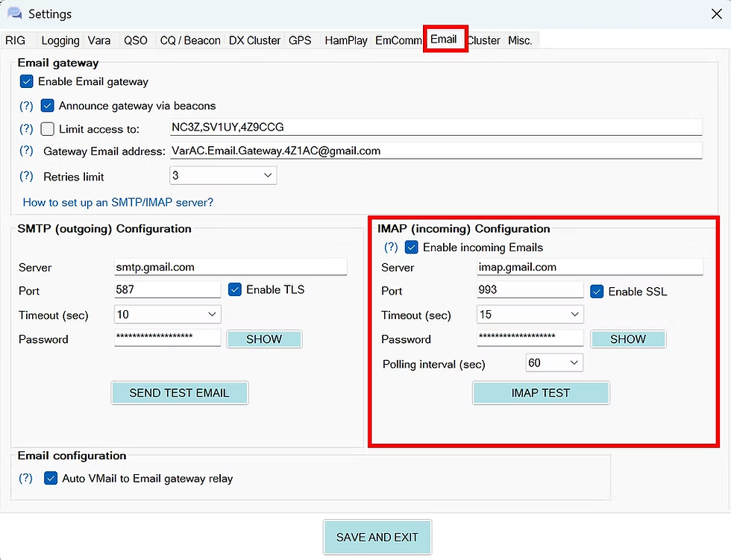Uncheck Announce gateway via beacons
Viewport: 731px width, 560px height.
click(x=48, y=106)
